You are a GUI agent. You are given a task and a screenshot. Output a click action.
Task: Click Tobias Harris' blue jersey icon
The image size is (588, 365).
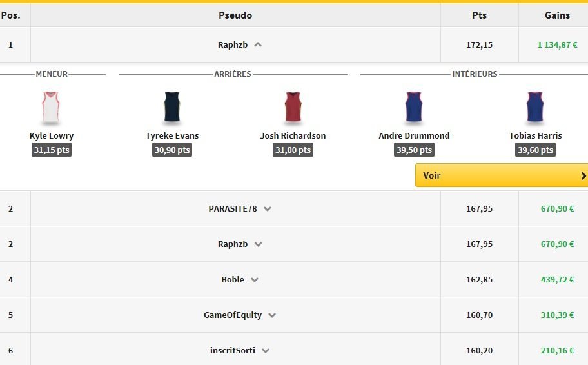(535, 108)
